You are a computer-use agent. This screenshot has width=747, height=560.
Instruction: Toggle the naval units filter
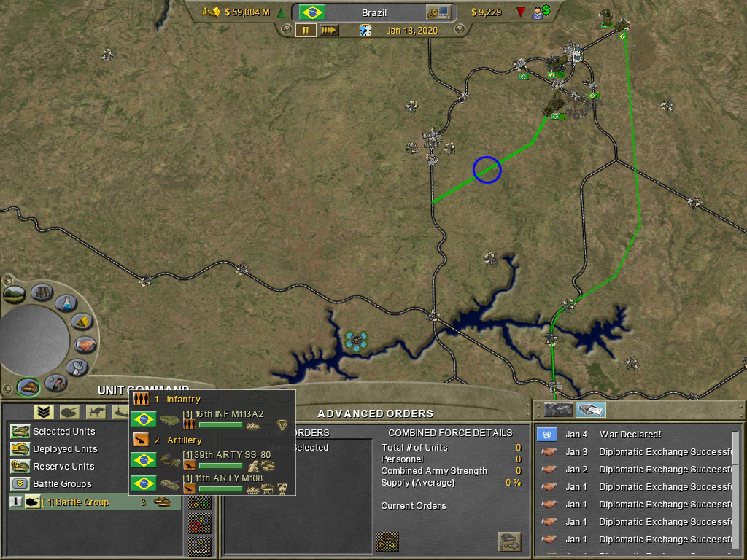tap(120, 412)
